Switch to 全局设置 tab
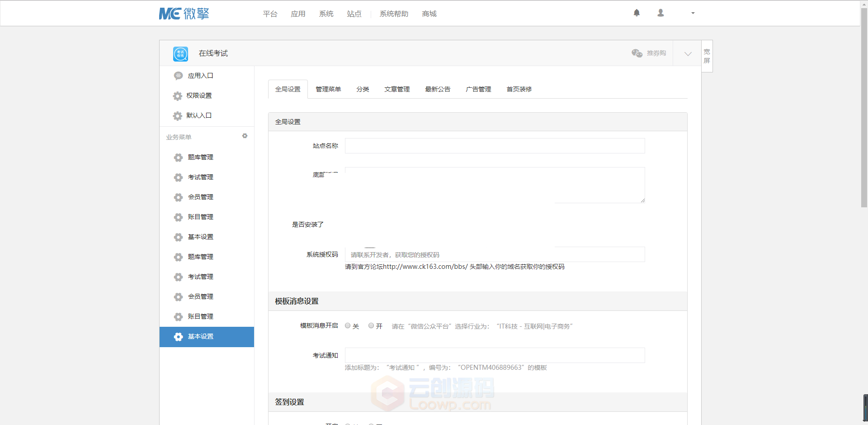The height and width of the screenshot is (425, 868). pyautogui.click(x=288, y=89)
